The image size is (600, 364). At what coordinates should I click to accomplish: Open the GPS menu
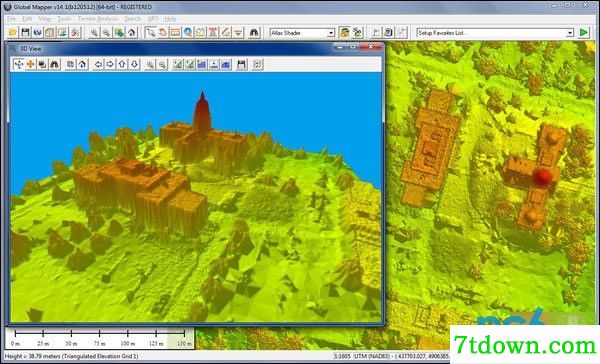pyautogui.click(x=153, y=19)
